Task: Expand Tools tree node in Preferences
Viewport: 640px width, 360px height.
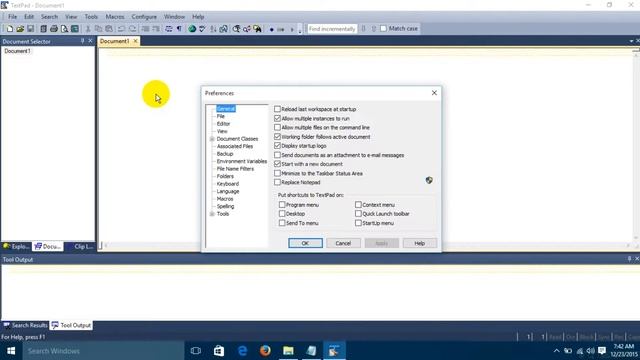Action: [212, 214]
